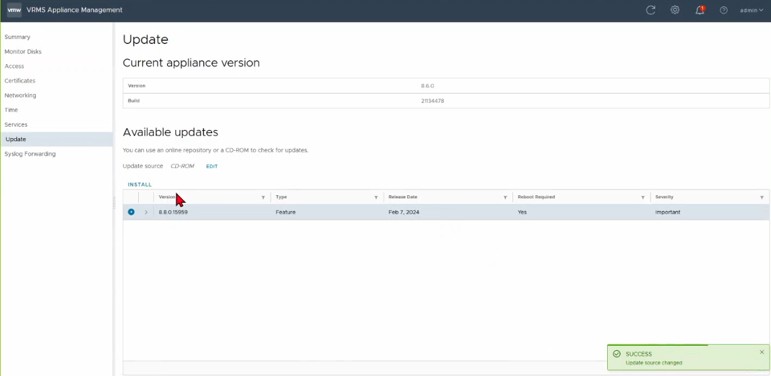Viewport: 771px width, 376px height.
Task: Click the Important severity cell
Action: pos(668,212)
